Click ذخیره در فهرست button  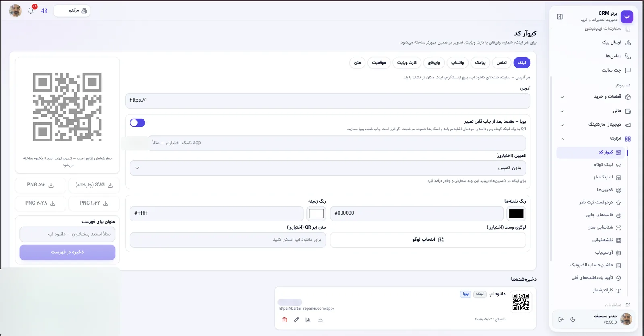(67, 252)
